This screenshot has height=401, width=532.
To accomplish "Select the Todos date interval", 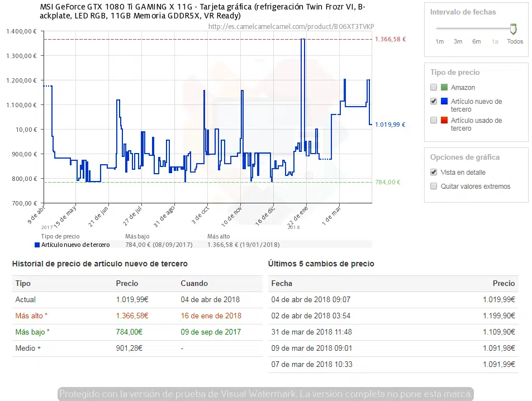I will point(515,41).
